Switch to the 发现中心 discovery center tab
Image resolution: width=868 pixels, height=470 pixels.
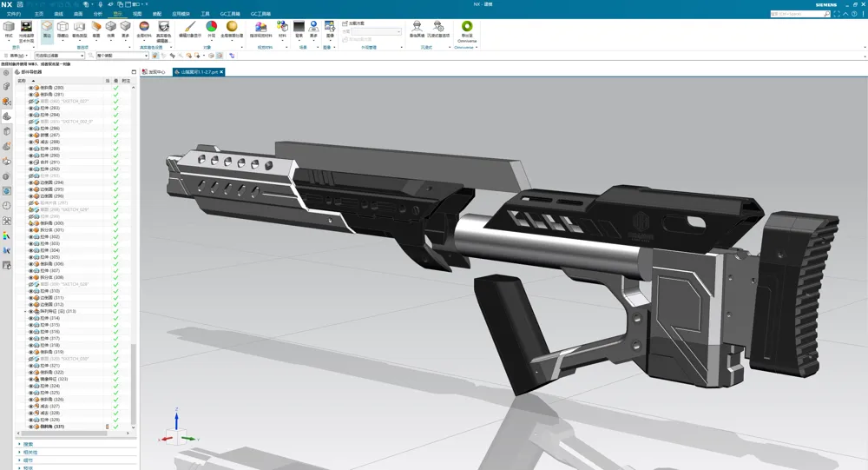[x=154, y=72]
